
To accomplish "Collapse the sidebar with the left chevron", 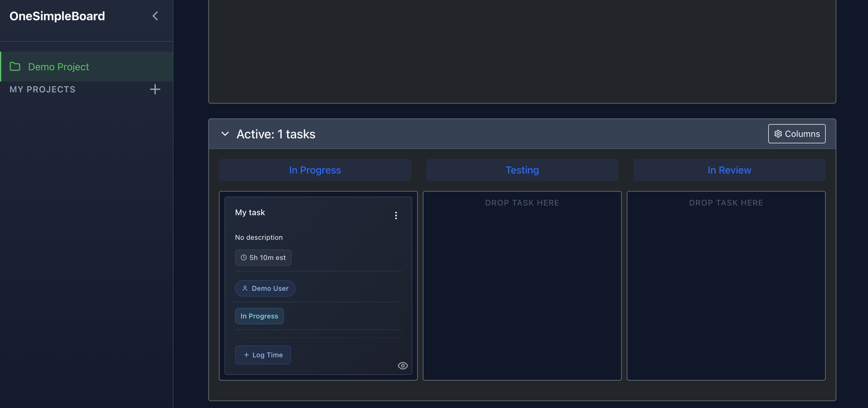I will coord(155,16).
